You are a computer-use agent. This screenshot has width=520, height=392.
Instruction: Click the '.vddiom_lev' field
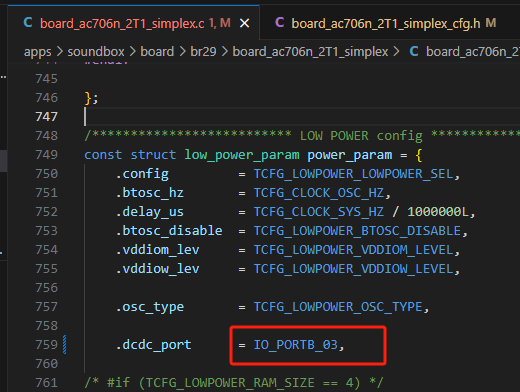[157, 250]
